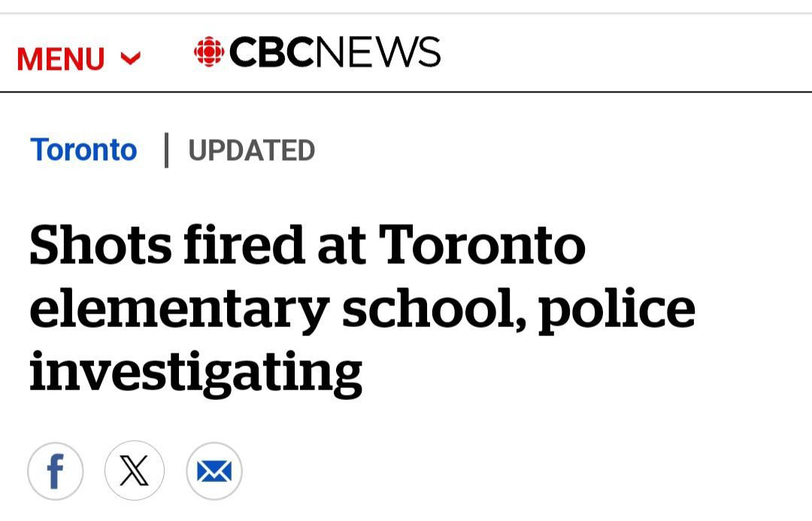
Task: Click the word "investigating" in the headline
Action: pyautogui.click(x=195, y=371)
